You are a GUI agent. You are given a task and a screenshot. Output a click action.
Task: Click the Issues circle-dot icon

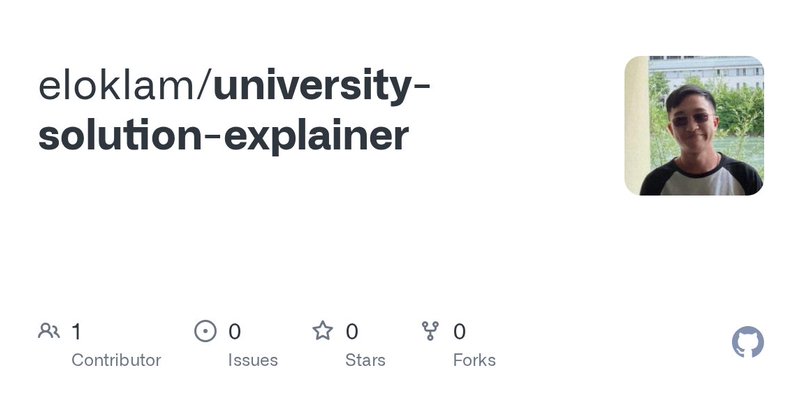tap(205, 331)
